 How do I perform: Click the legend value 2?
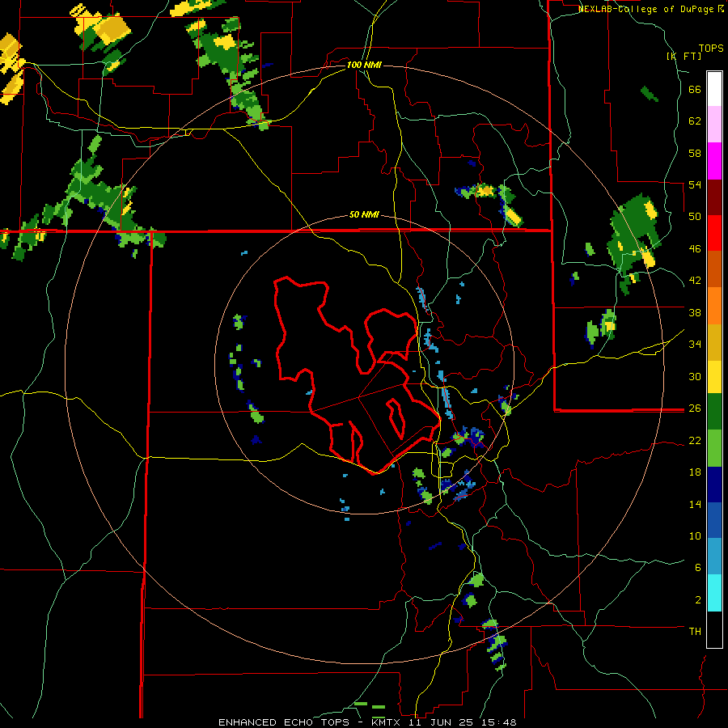[698, 600]
